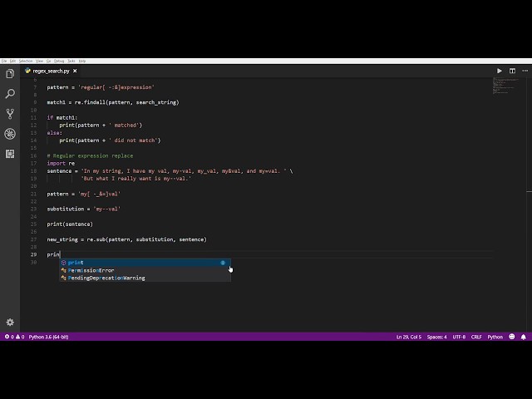This screenshot has height=399, width=532.
Task: Click the 'But what I really want' string on line 19
Action: [136, 179]
